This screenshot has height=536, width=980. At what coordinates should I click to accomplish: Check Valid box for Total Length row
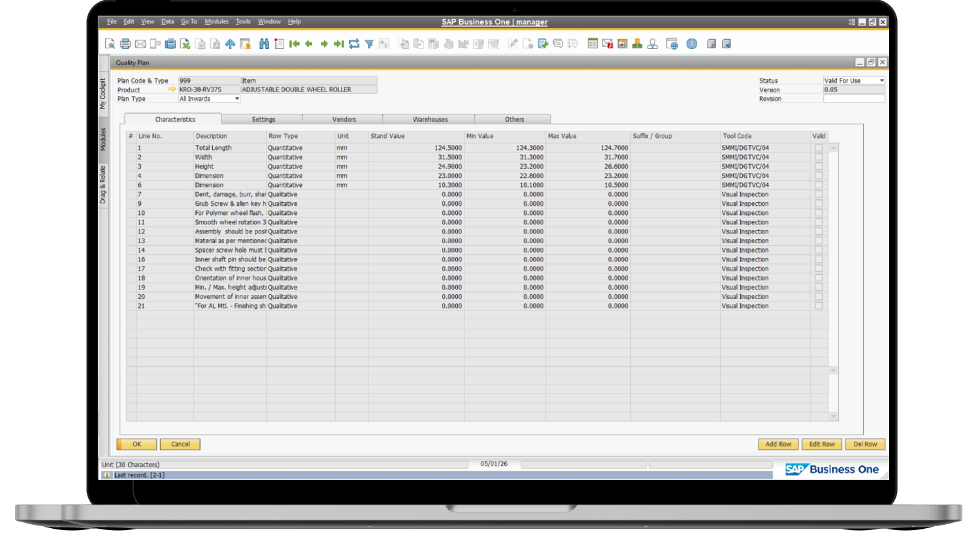point(819,148)
